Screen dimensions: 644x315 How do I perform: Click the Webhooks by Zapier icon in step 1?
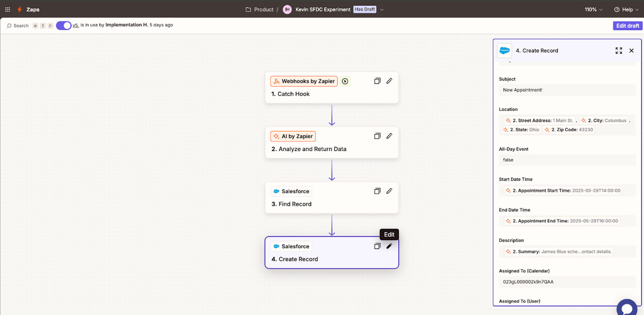coord(276,81)
